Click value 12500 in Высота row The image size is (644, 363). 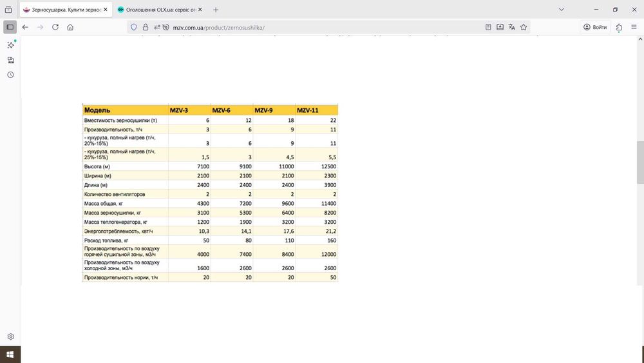tap(328, 166)
